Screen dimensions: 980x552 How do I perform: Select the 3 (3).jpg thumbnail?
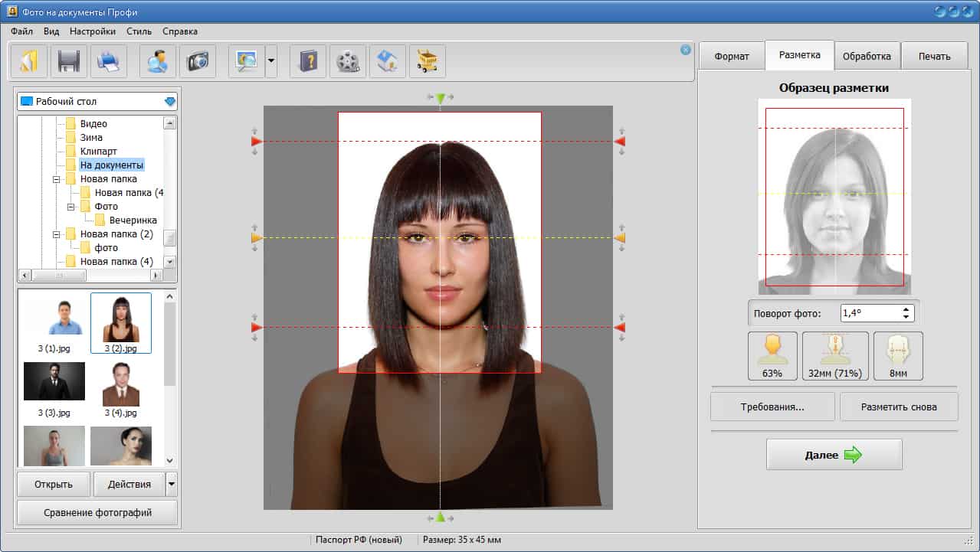[54, 381]
